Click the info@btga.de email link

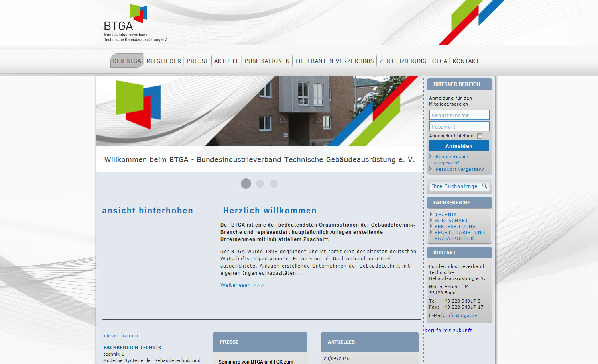coord(461,315)
